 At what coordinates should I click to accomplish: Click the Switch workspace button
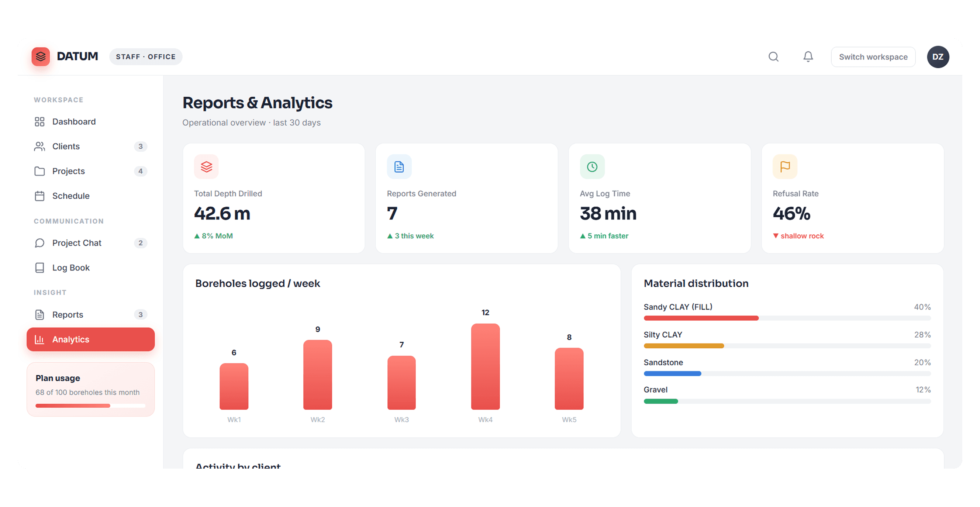pyautogui.click(x=873, y=57)
